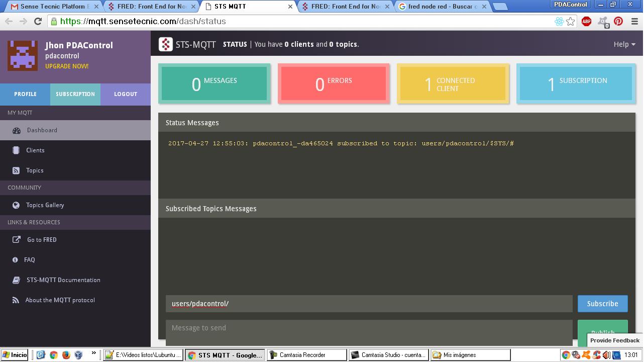Click the volume icon in the system tray
Image resolution: width=644 pixels, height=362 pixels.
[x=606, y=355]
